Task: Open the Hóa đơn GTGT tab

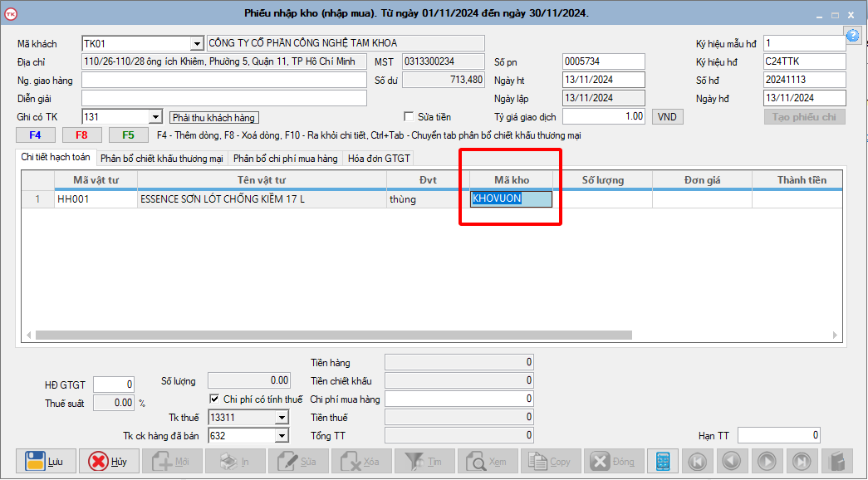Action: [x=378, y=158]
